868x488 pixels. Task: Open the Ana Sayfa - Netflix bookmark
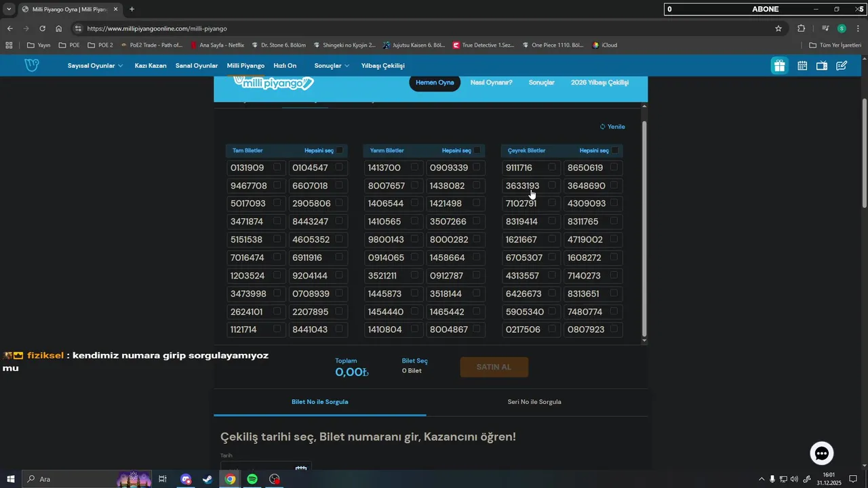tap(217, 45)
